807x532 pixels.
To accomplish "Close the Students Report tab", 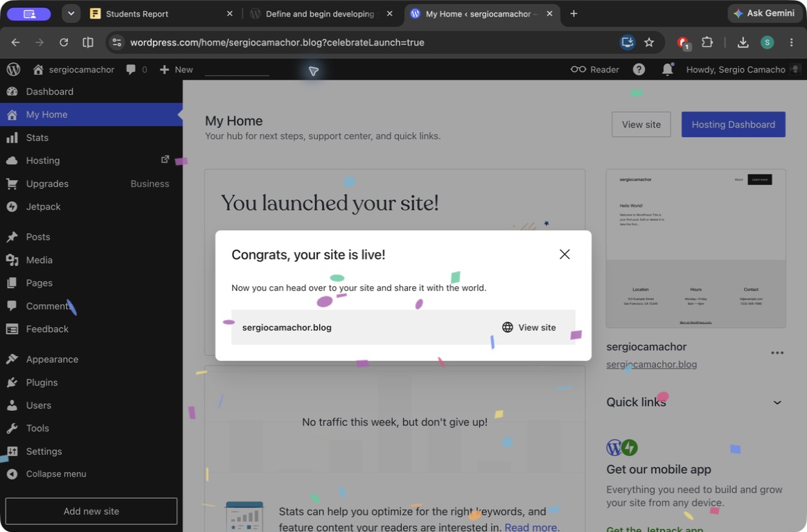I will point(229,14).
